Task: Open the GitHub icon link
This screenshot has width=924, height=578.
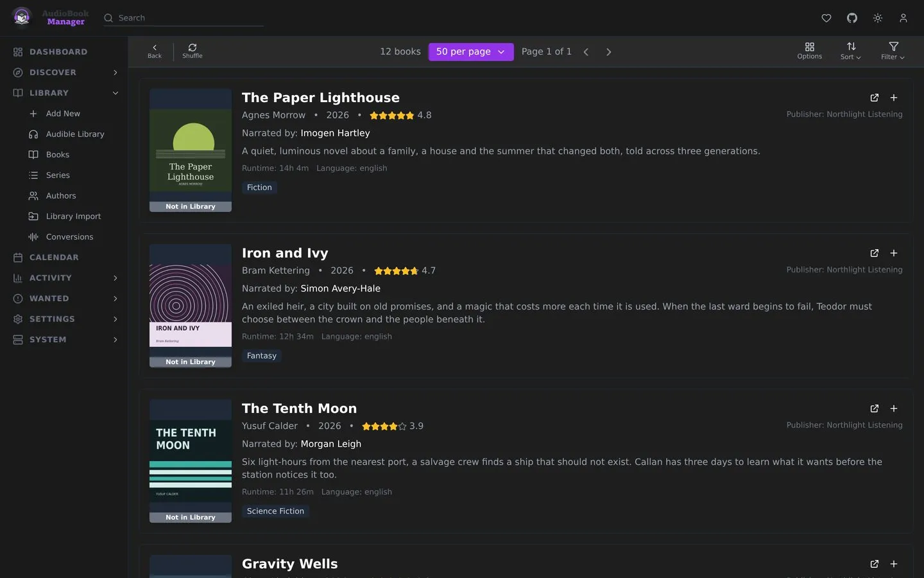Action: (x=852, y=18)
